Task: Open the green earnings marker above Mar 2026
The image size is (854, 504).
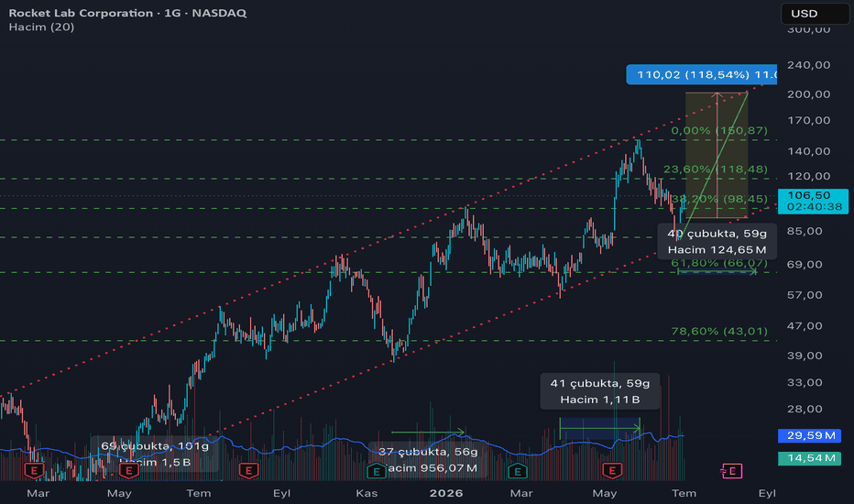Action: [518, 471]
